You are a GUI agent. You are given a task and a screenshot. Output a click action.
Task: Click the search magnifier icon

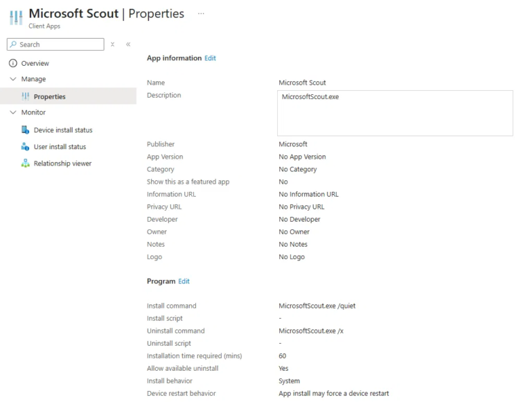tap(13, 44)
